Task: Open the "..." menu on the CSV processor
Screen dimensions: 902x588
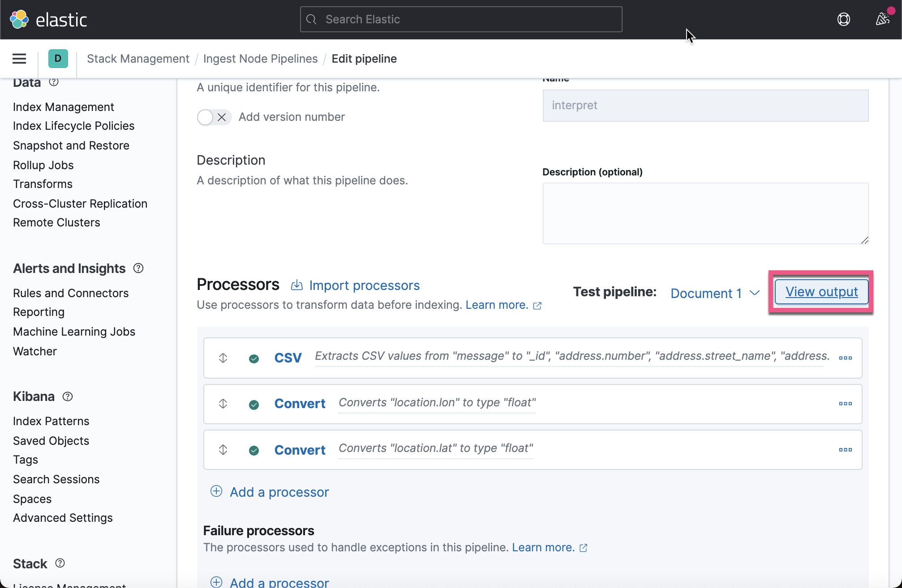Action: pyautogui.click(x=846, y=358)
